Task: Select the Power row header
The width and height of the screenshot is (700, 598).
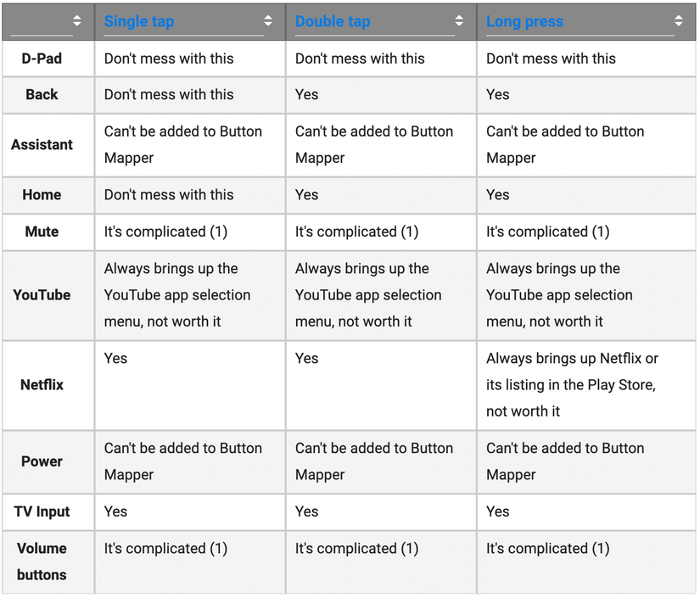Action: [x=42, y=461]
